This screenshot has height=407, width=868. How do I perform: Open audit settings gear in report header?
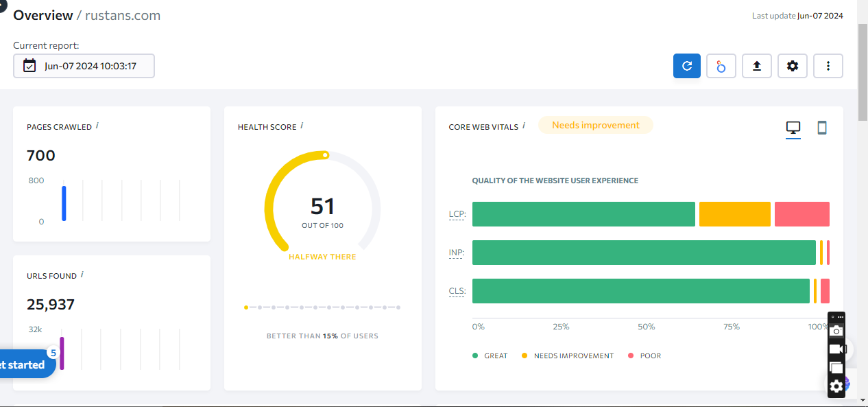[x=793, y=66]
